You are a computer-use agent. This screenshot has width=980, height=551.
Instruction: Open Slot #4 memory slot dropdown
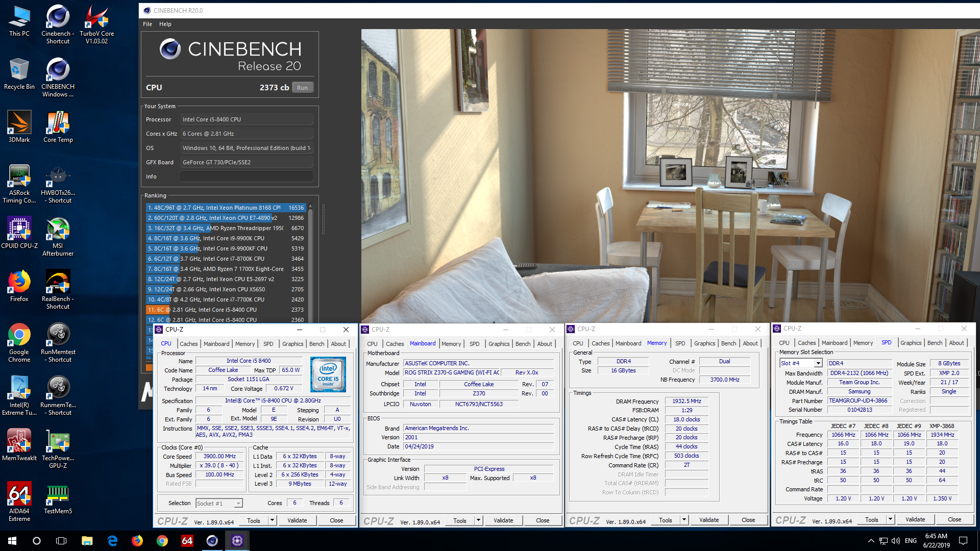[818, 363]
